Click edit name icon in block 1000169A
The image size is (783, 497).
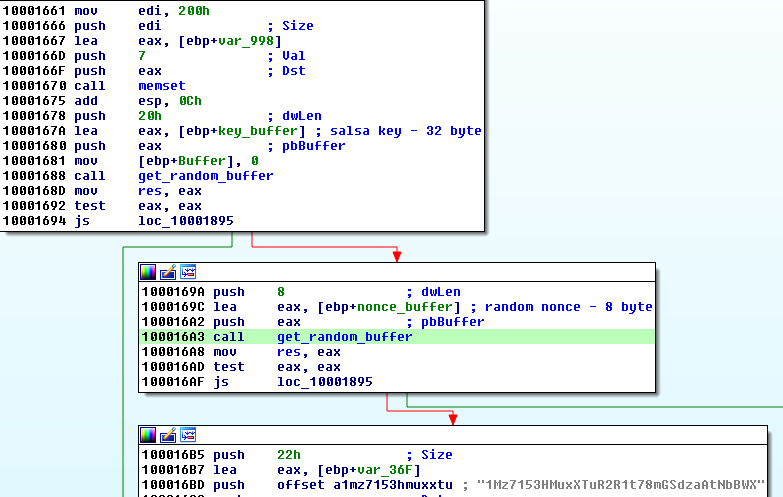pos(167,272)
